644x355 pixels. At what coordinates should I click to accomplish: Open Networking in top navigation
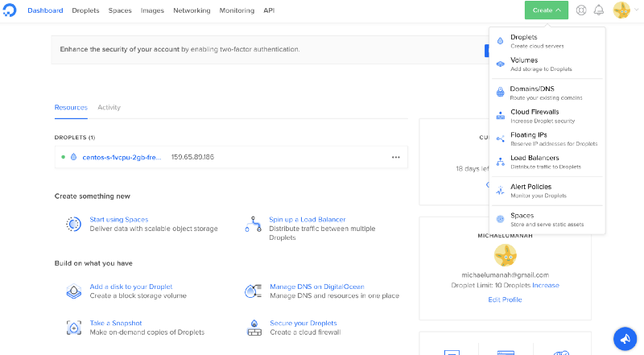(192, 10)
